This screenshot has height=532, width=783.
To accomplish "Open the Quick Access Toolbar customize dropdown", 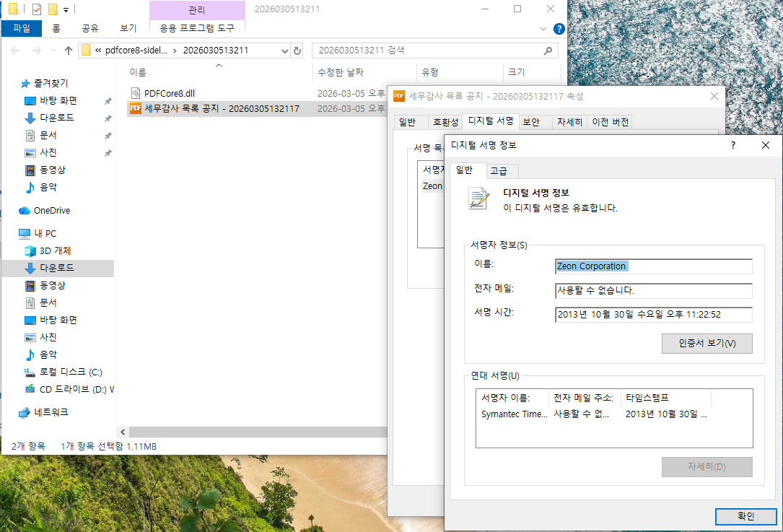I will (66, 9).
